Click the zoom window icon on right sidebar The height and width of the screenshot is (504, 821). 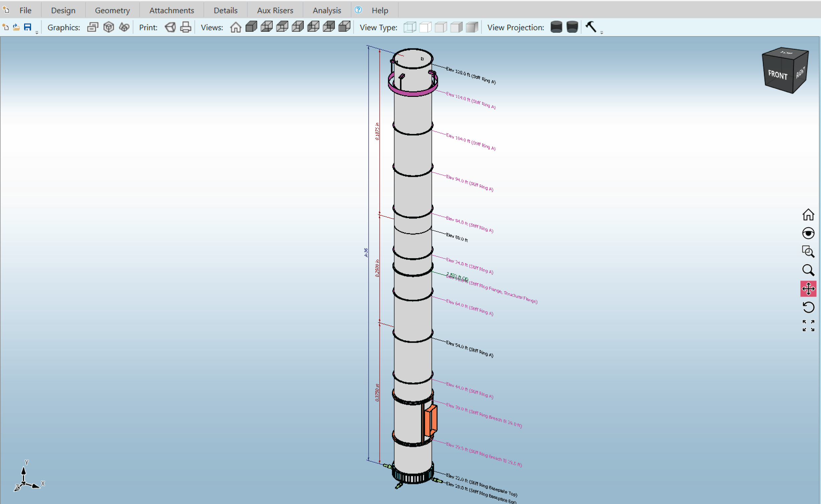point(808,251)
